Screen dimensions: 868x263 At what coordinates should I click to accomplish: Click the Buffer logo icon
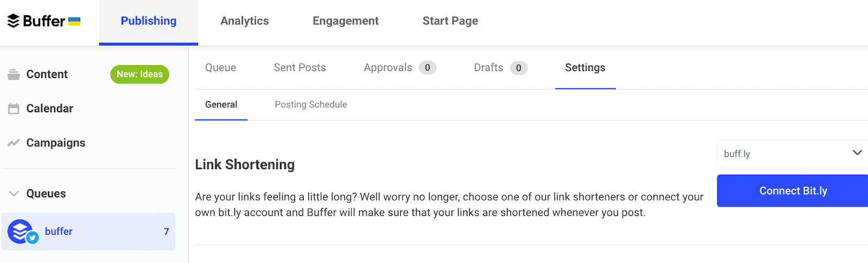[13, 21]
